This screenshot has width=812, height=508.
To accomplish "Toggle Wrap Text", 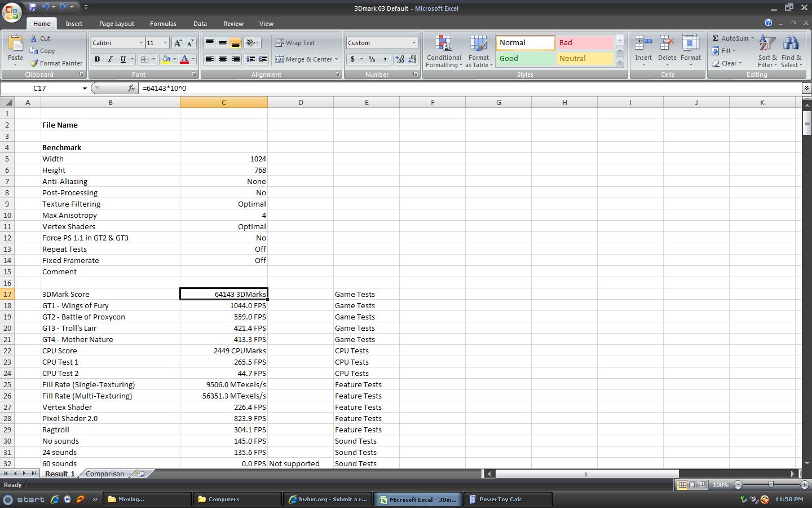I will (295, 43).
